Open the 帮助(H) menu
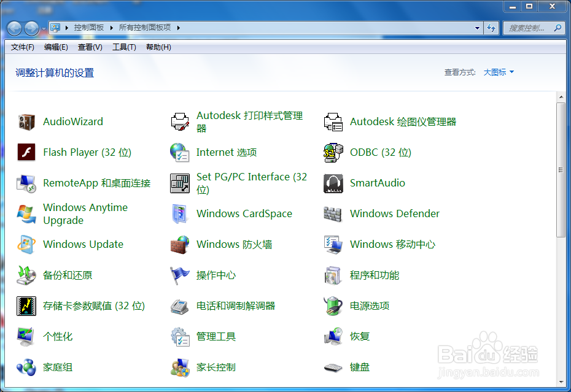 click(158, 47)
